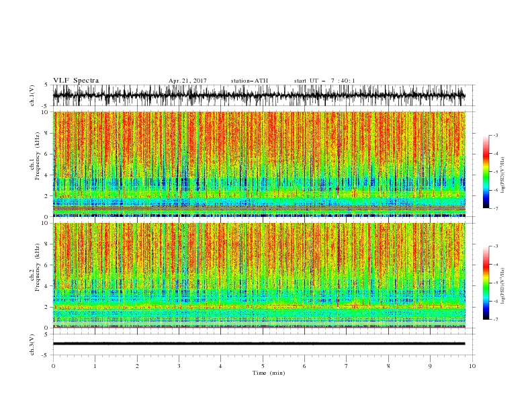Click the 'start UT = 7:40:1' label
532x411 pixels.
[324, 81]
